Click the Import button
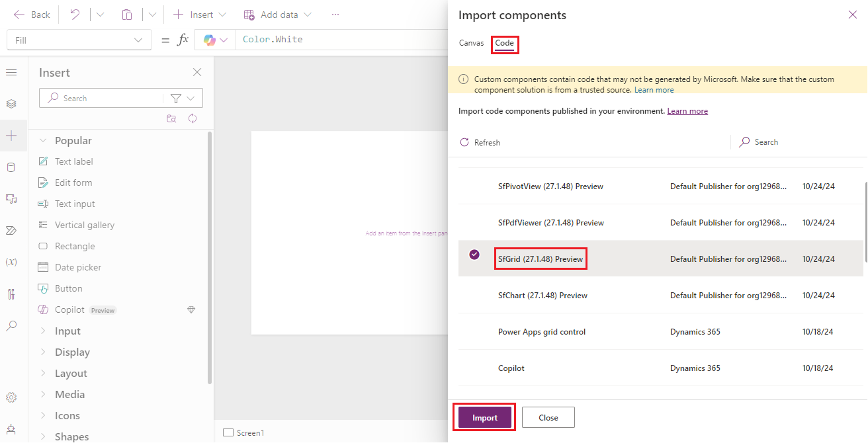The image size is (868, 447). [484, 418]
